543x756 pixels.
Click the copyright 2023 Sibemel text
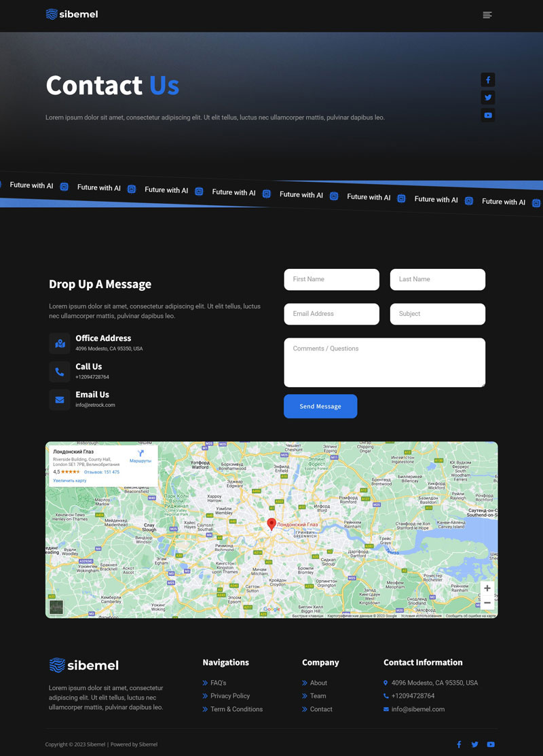coord(75,744)
